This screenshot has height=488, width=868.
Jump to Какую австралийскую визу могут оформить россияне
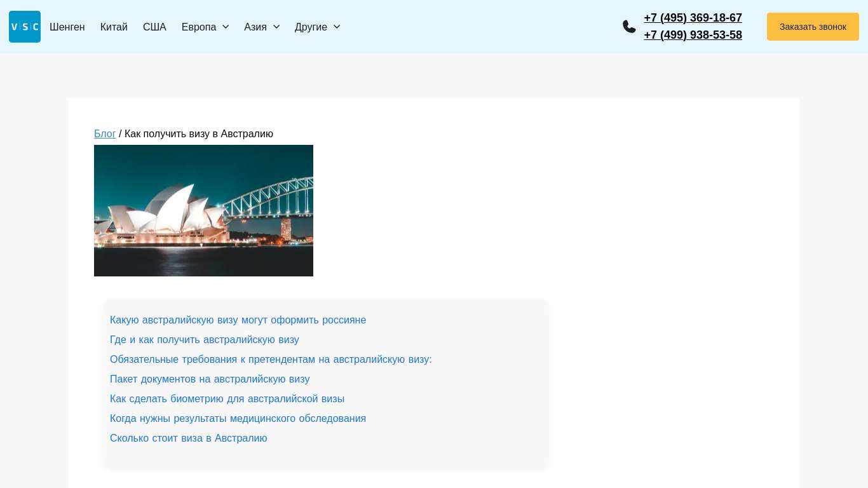click(x=238, y=320)
